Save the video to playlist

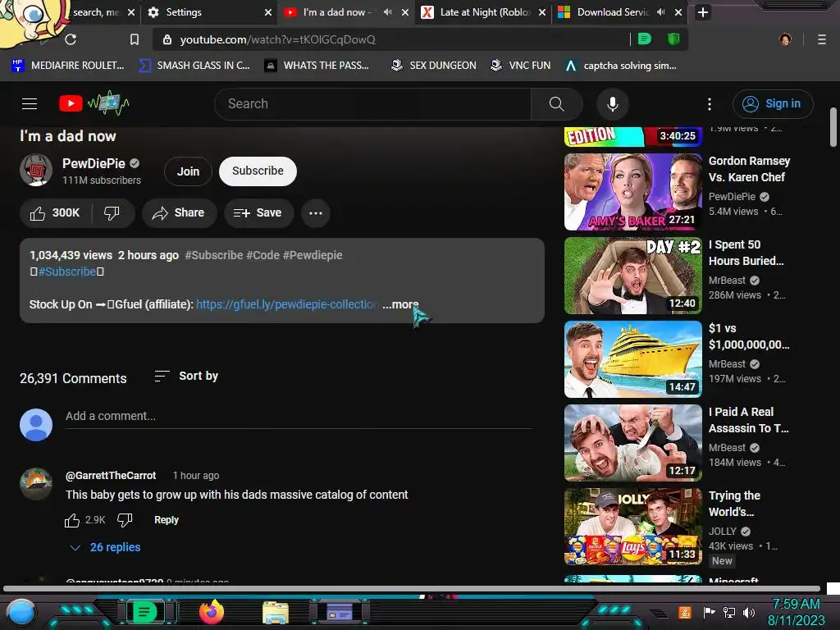(x=258, y=213)
